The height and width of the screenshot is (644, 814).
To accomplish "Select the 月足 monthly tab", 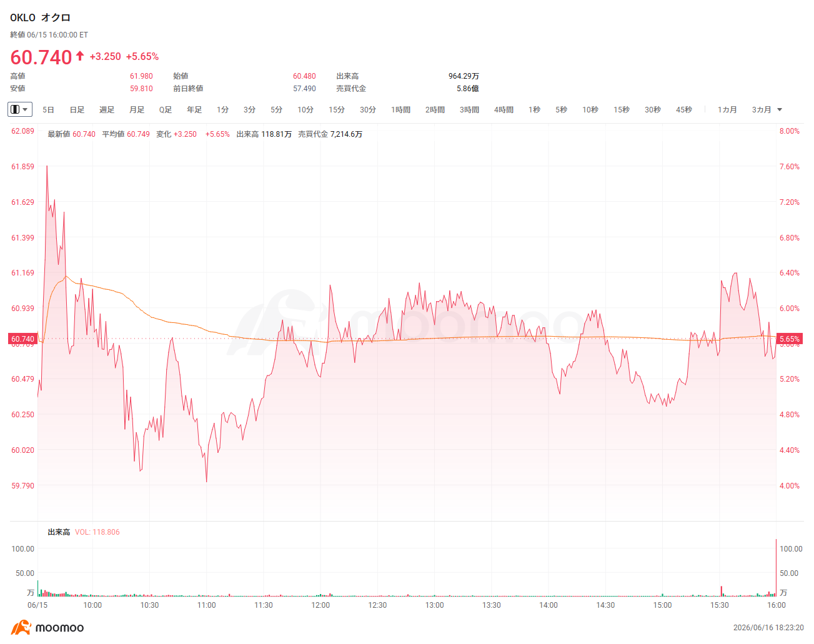I will [x=137, y=110].
